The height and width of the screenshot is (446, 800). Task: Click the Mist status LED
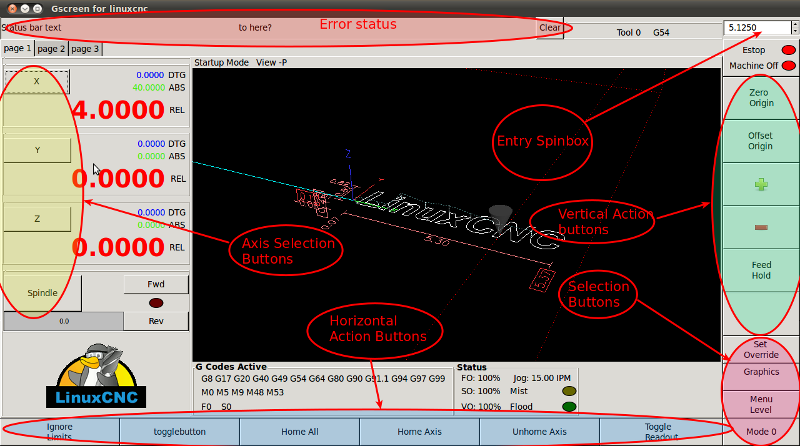[569, 391]
